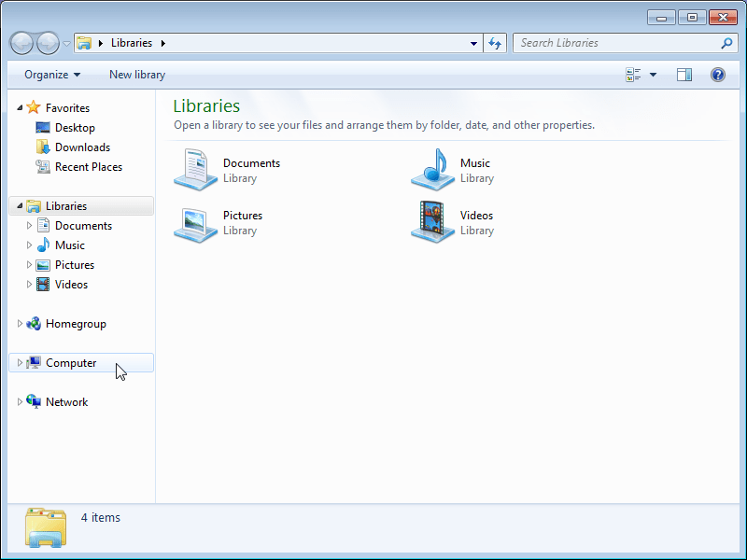
Task: Collapse the Favorites group arrow
Action: pyautogui.click(x=20, y=108)
